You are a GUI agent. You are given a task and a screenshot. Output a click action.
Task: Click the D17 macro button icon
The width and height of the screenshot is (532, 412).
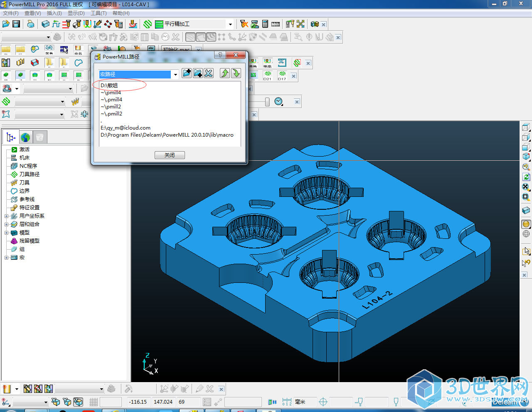coord(282,76)
